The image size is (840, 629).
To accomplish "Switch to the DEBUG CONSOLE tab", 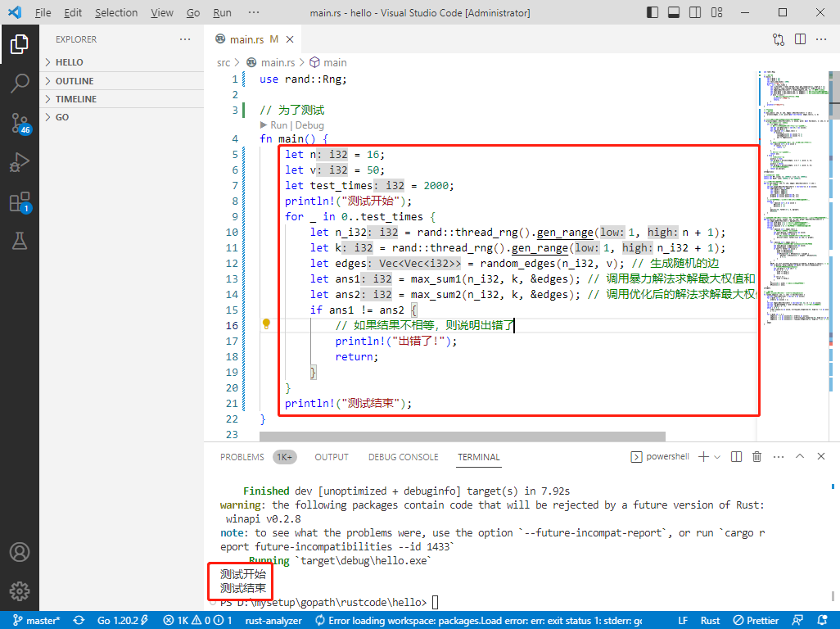I will (403, 457).
